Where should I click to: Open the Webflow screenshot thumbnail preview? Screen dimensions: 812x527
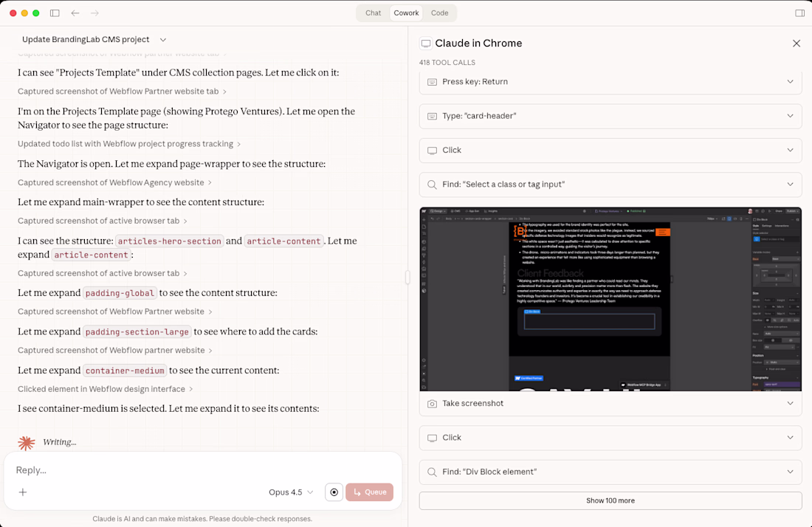click(610, 299)
